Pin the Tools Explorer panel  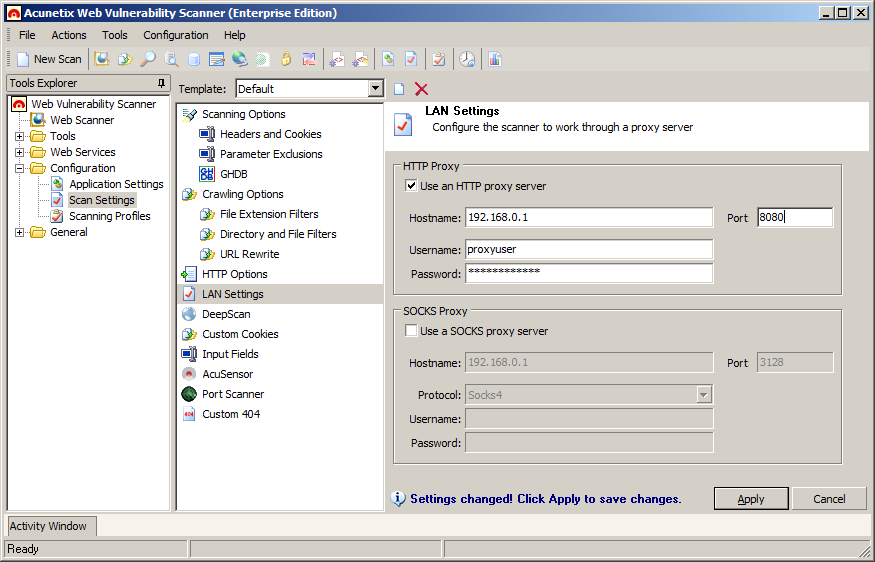pos(161,83)
